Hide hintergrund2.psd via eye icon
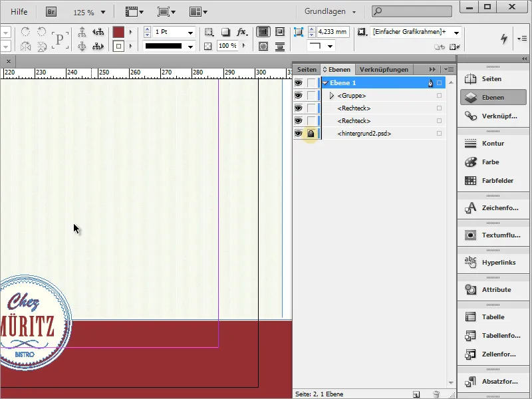Image resolution: width=532 pixels, height=399 pixels. tap(298, 134)
